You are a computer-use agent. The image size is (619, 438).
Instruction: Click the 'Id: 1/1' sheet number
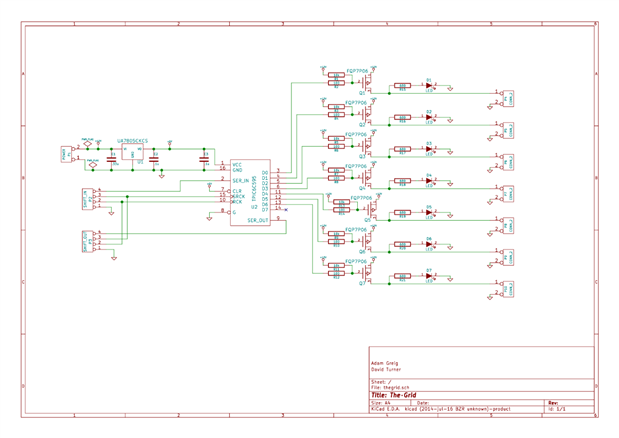tap(557, 409)
